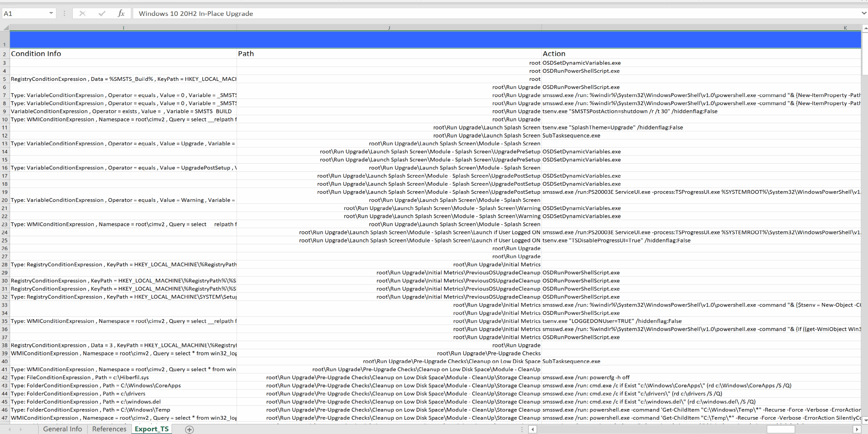Click the Name Box showing A1

[24, 14]
